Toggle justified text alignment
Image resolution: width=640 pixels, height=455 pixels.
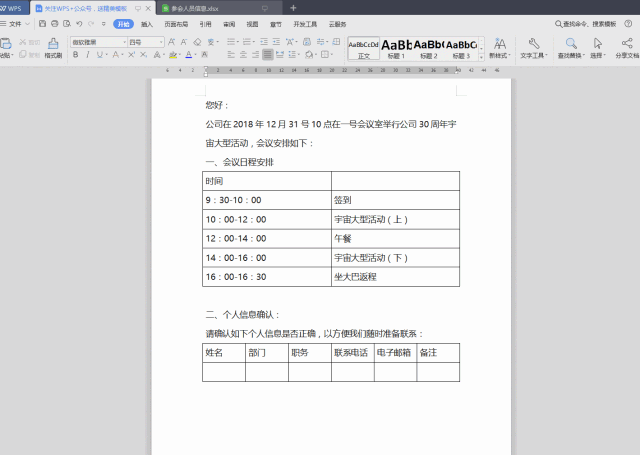click(268, 55)
